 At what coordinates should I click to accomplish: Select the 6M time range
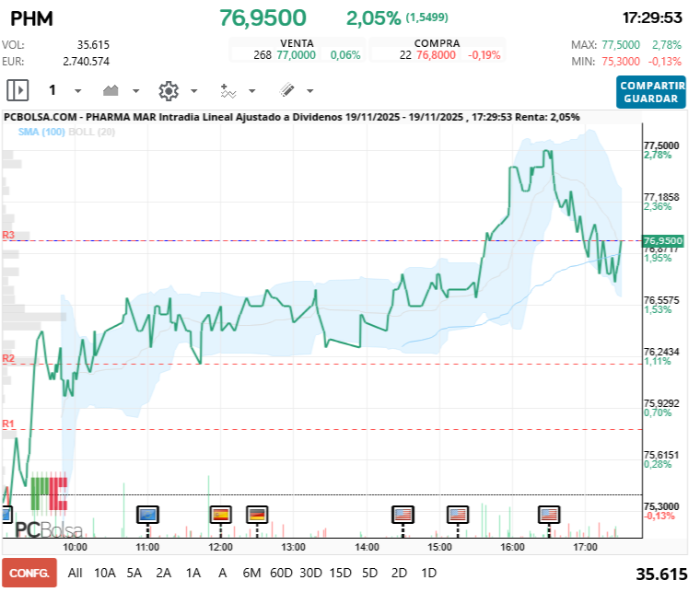[x=251, y=573]
